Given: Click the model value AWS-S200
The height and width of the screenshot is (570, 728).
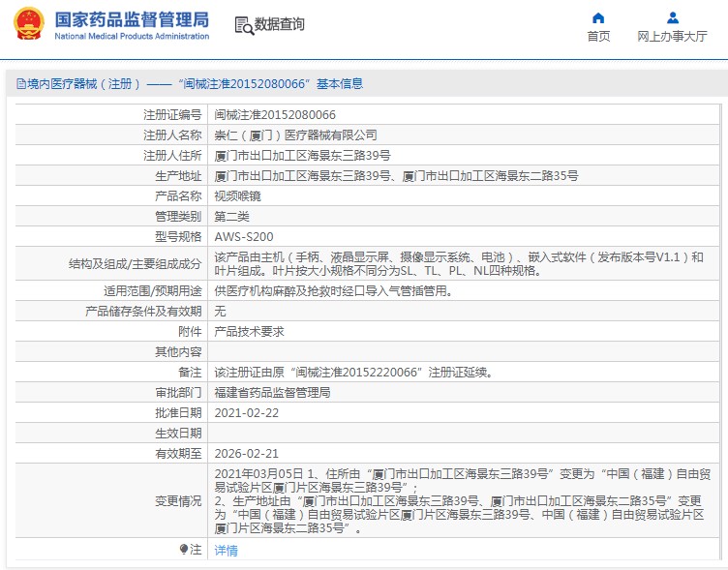Looking at the screenshot, I should point(244,236).
